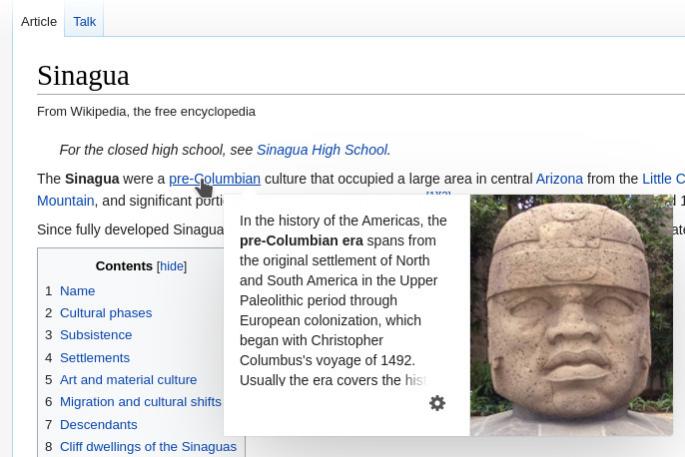The height and width of the screenshot is (457, 685).
Task: Open the Arizona link
Action: tap(559, 179)
